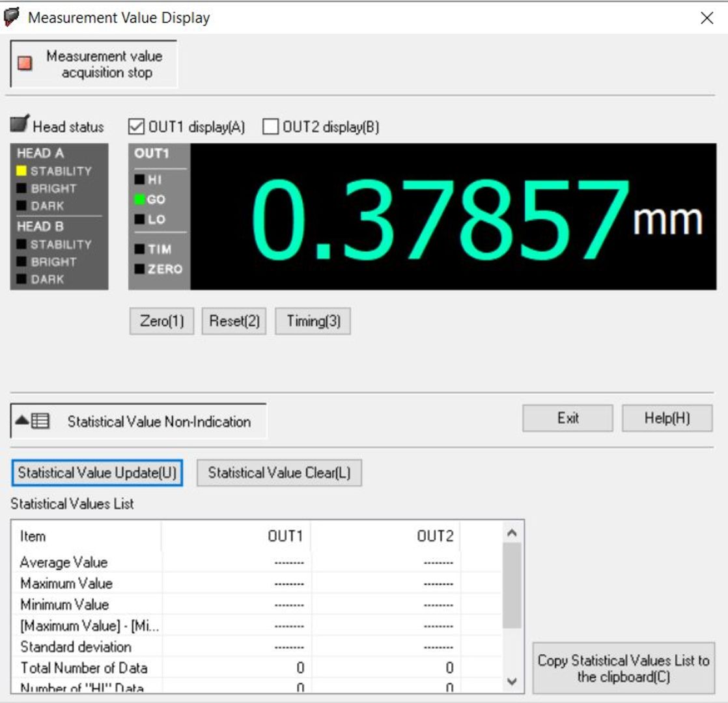This screenshot has height=703, width=728.
Task: Enable the OUT2 display(B) checkbox
Action: (271, 127)
